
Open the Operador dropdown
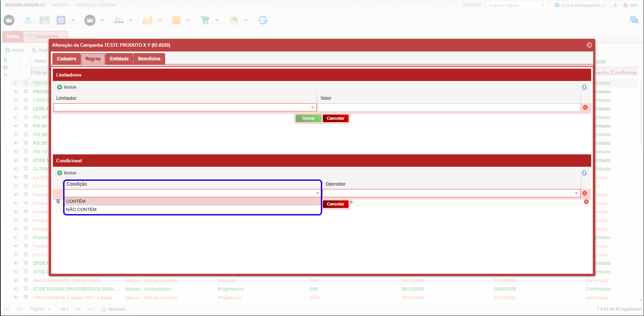576,194
